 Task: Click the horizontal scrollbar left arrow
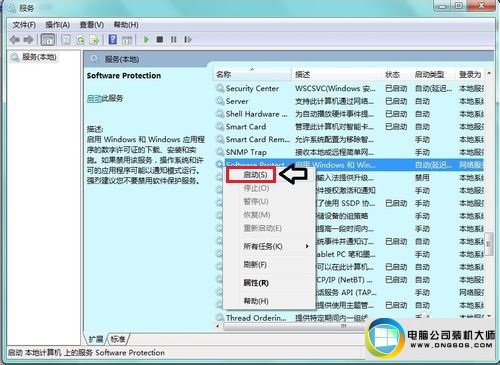click(218, 326)
